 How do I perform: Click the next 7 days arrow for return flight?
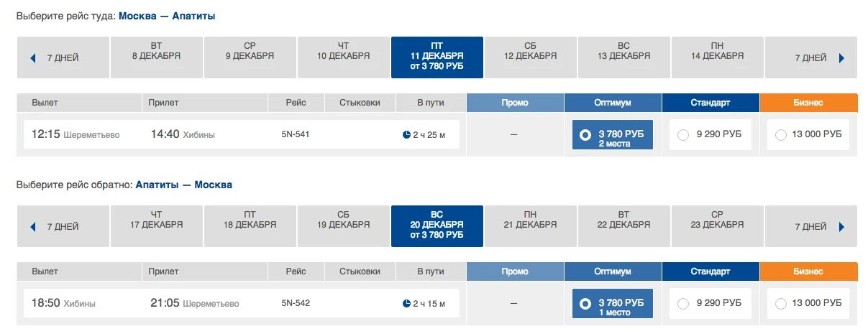tap(841, 227)
